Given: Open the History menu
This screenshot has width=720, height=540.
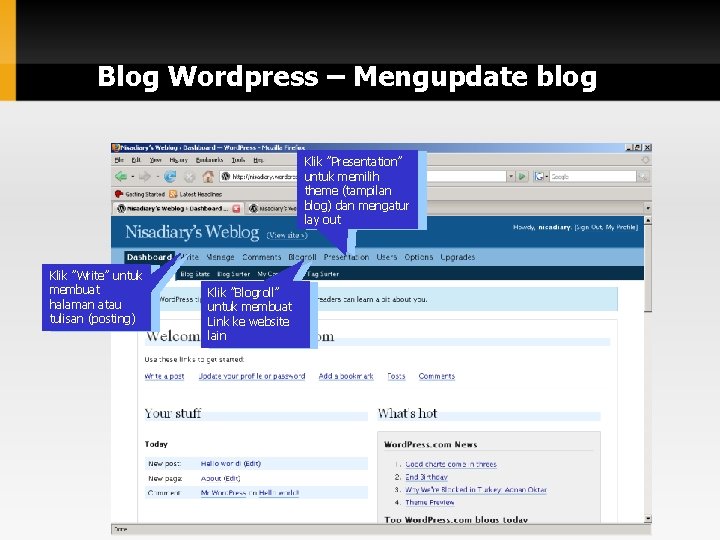Looking at the screenshot, I should (x=178, y=160).
